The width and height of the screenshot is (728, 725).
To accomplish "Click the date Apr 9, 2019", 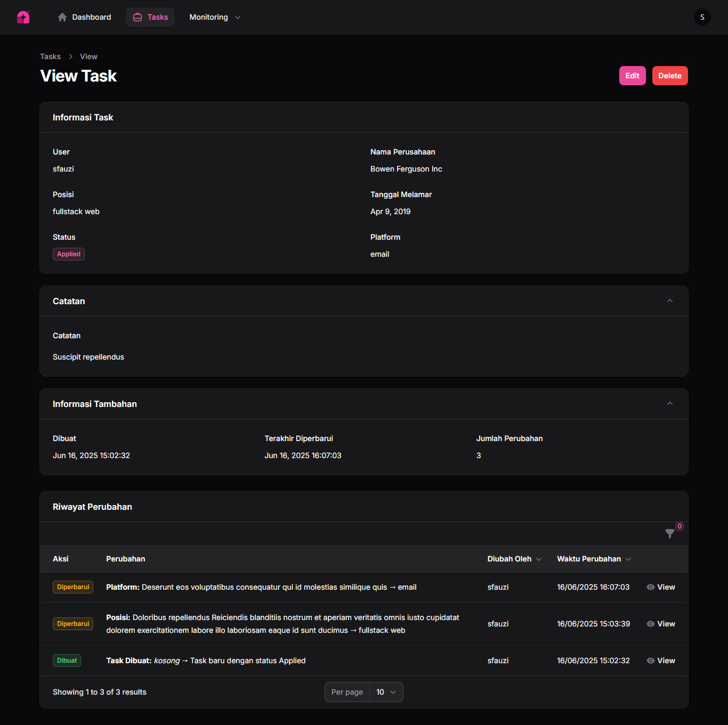I will 390,211.
